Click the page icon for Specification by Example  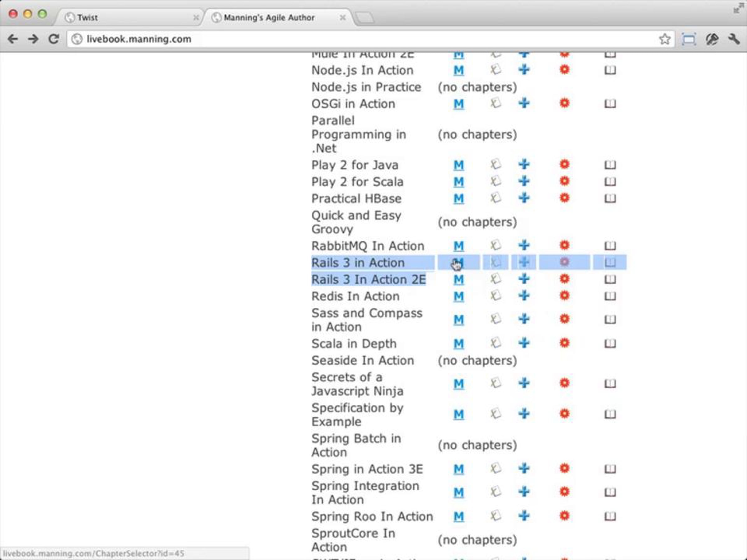click(496, 414)
